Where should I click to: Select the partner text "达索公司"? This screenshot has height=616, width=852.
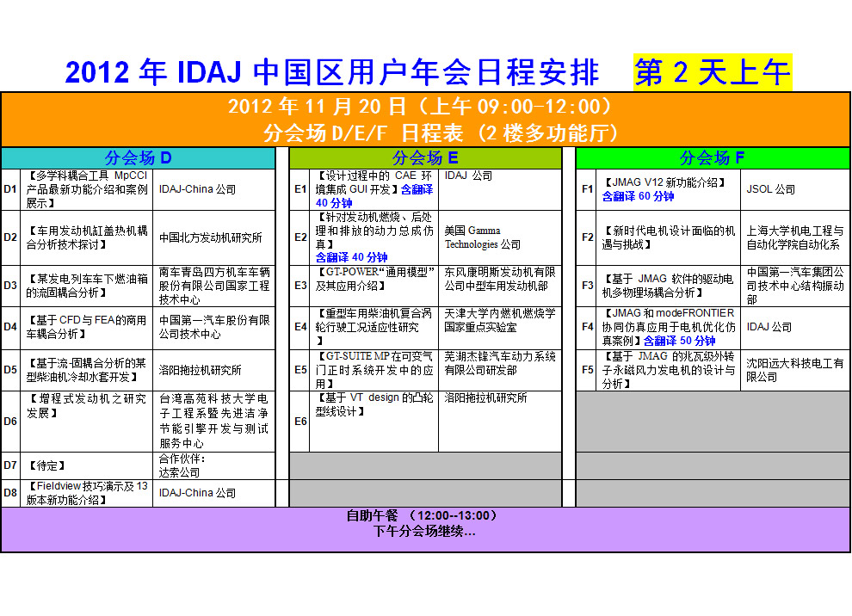point(179,472)
